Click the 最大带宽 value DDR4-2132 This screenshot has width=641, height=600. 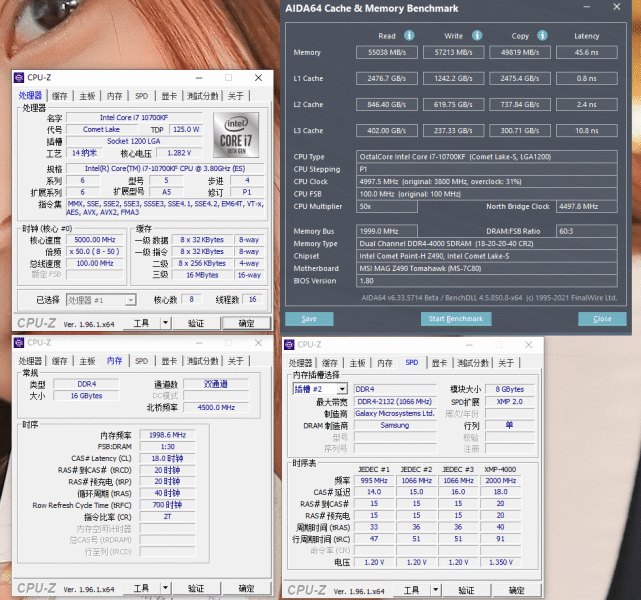click(395, 402)
